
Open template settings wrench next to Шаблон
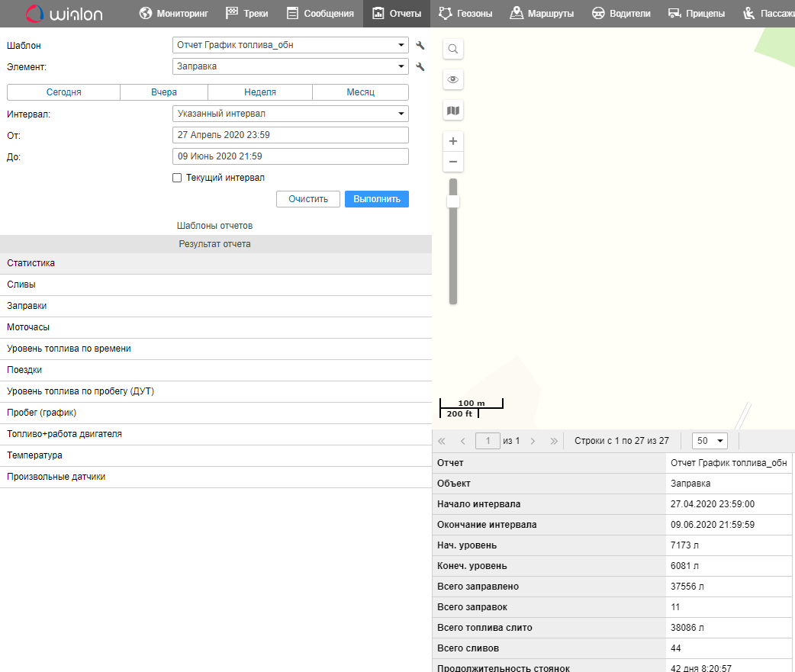pyautogui.click(x=420, y=46)
